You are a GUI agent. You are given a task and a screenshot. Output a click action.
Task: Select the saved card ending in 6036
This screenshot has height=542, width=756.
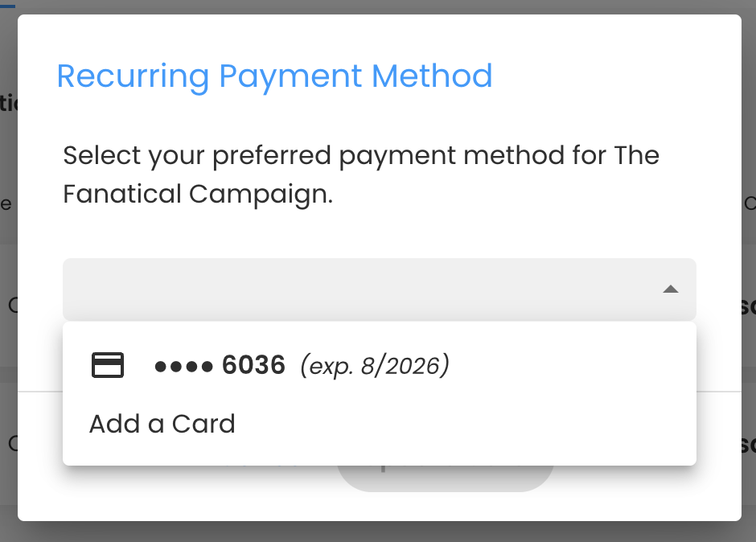click(380, 365)
